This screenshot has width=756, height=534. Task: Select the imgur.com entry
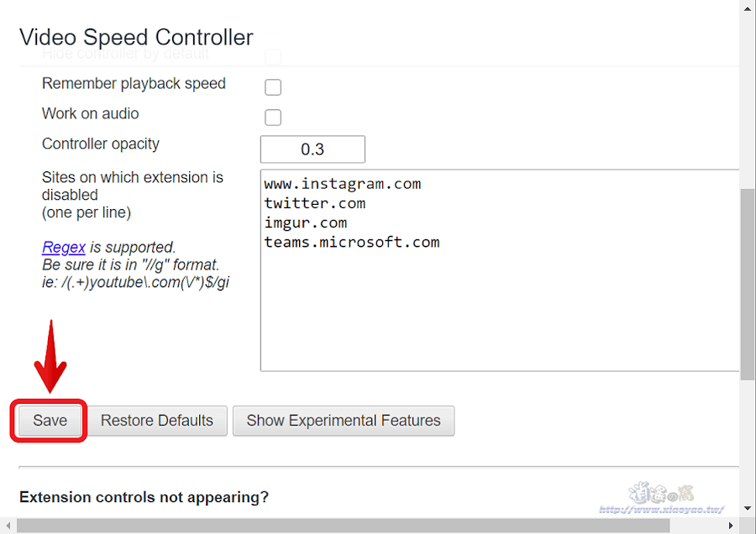click(306, 222)
